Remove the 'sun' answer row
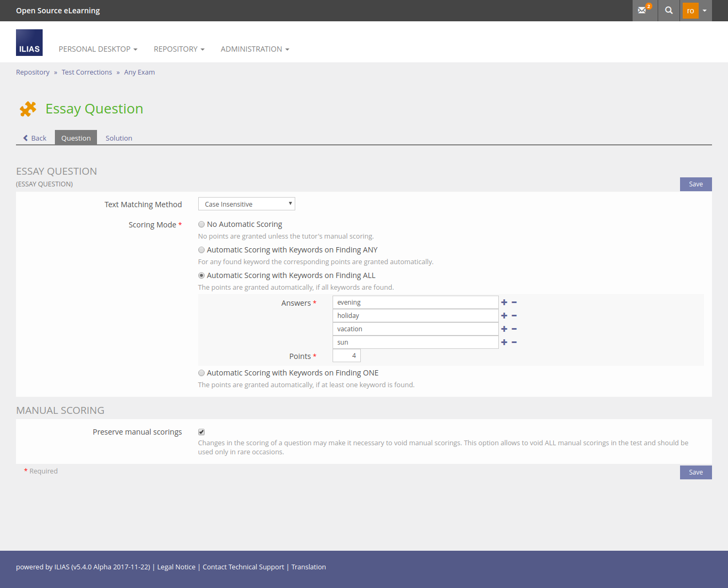 (514, 342)
